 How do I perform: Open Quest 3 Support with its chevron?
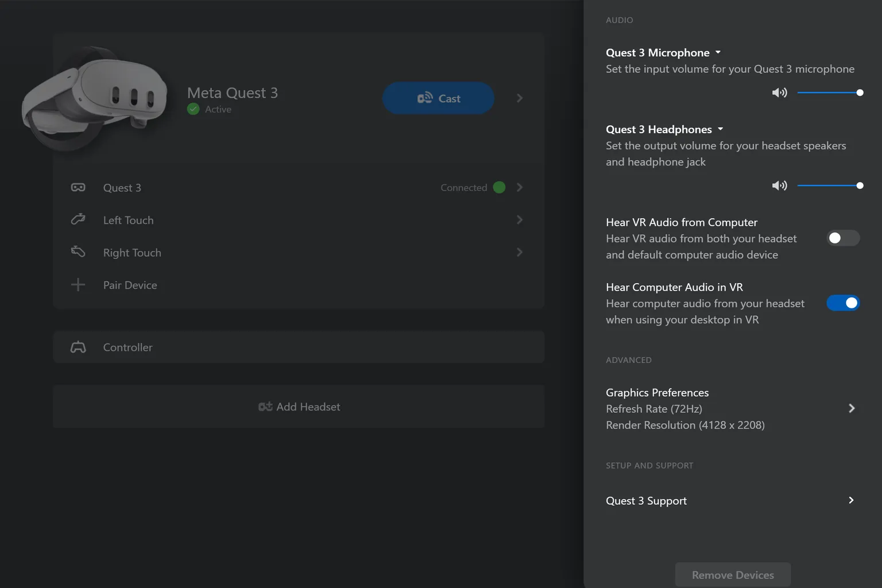[x=852, y=500]
